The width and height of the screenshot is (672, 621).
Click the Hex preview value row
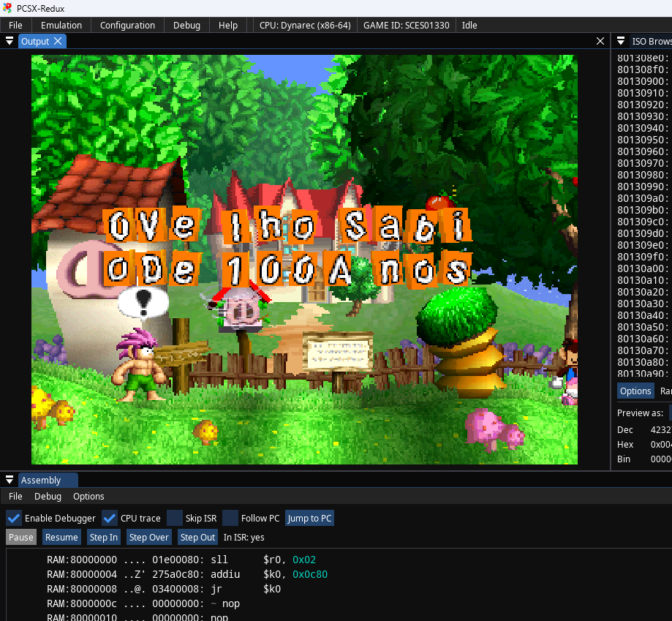(644, 445)
